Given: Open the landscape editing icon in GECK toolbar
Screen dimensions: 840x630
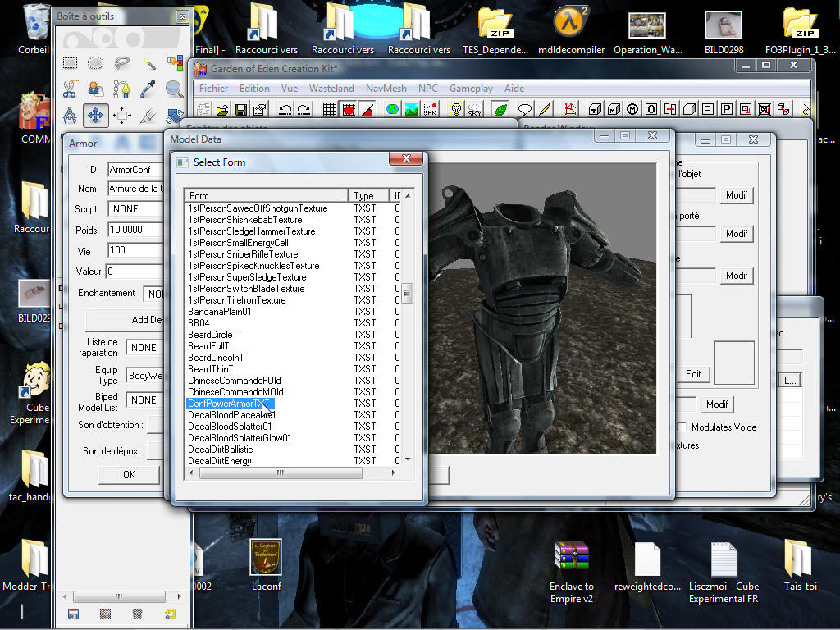Looking at the screenshot, I should tap(412, 110).
